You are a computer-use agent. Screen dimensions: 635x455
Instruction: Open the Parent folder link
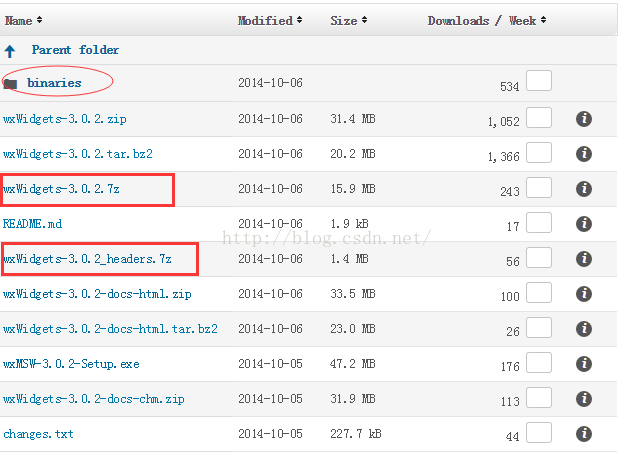(75, 50)
